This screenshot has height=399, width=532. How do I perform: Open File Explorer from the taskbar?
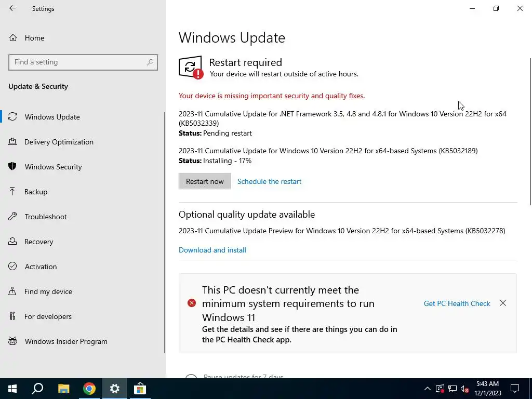(x=63, y=389)
